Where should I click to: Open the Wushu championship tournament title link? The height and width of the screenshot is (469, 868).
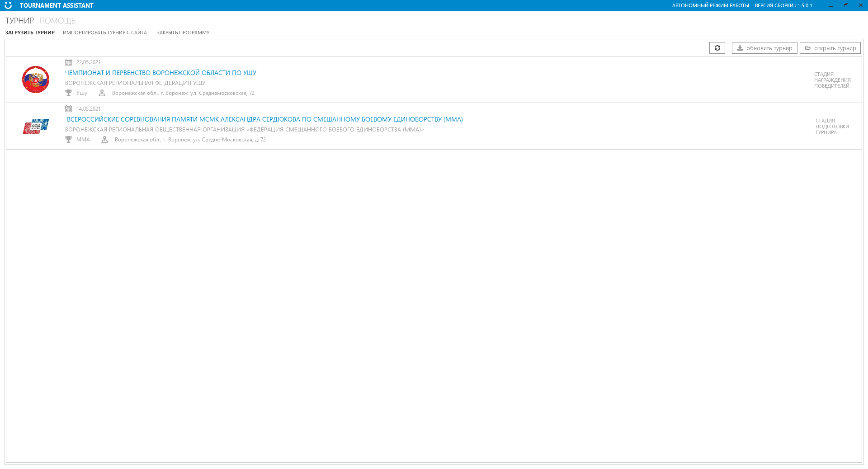coord(160,73)
